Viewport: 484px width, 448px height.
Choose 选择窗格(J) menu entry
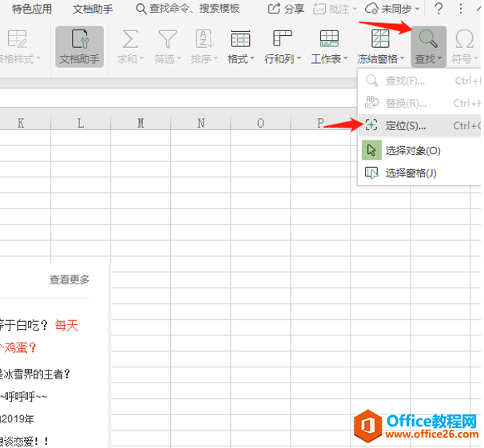411,172
